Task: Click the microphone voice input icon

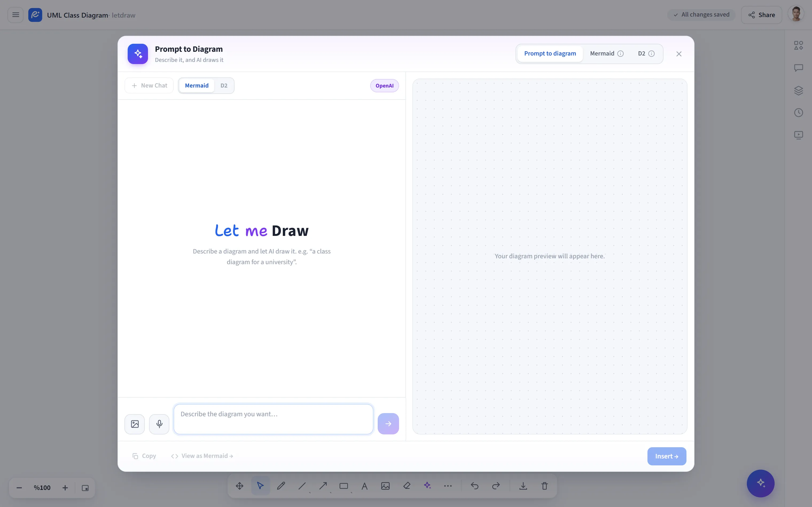Action: (x=159, y=424)
